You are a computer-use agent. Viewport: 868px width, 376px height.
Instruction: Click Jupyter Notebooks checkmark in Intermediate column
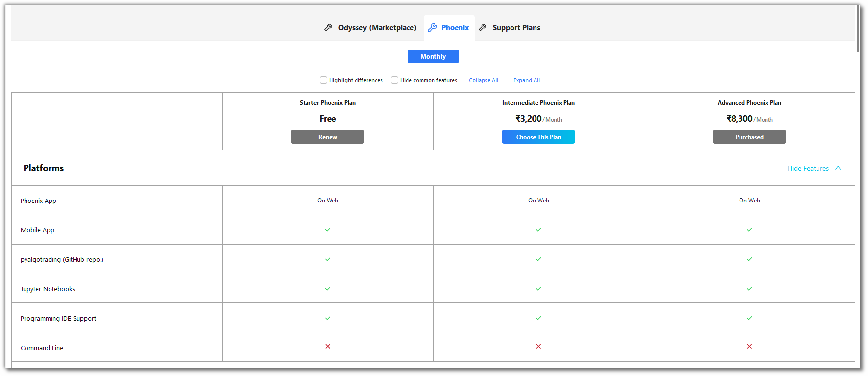coord(538,288)
